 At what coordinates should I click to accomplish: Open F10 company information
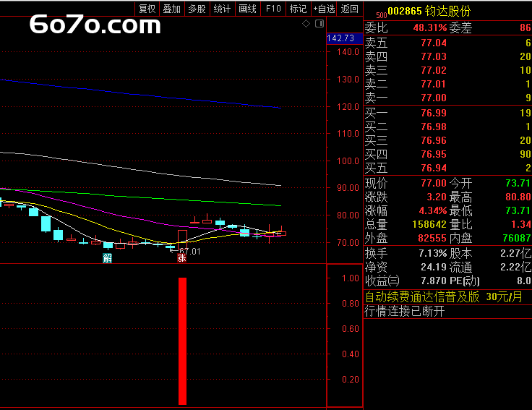pos(273,9)
